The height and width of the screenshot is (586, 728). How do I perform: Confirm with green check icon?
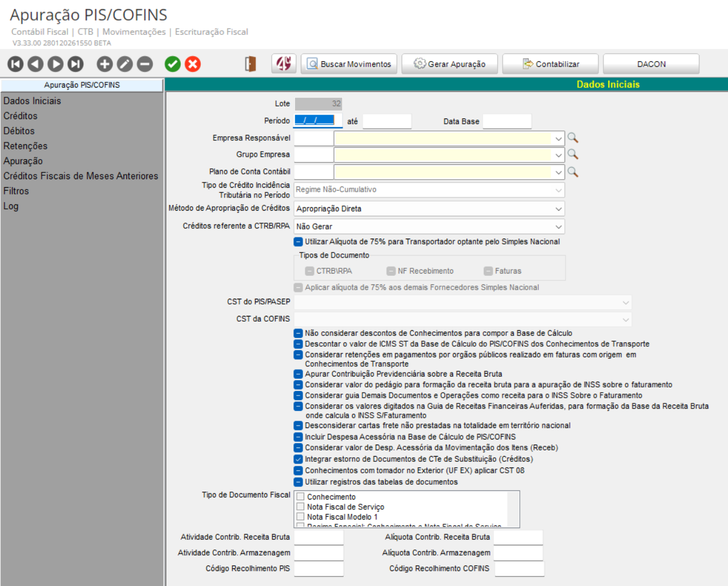click(173, 64)
